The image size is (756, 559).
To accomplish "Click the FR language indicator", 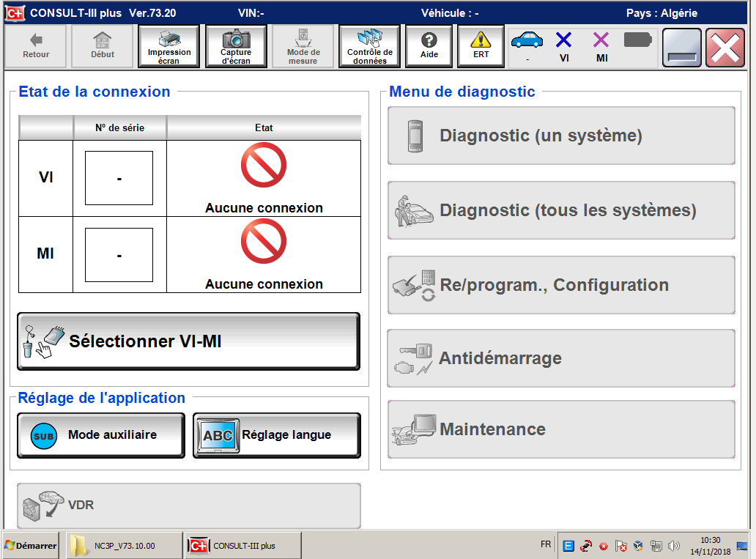I will 545,544.
